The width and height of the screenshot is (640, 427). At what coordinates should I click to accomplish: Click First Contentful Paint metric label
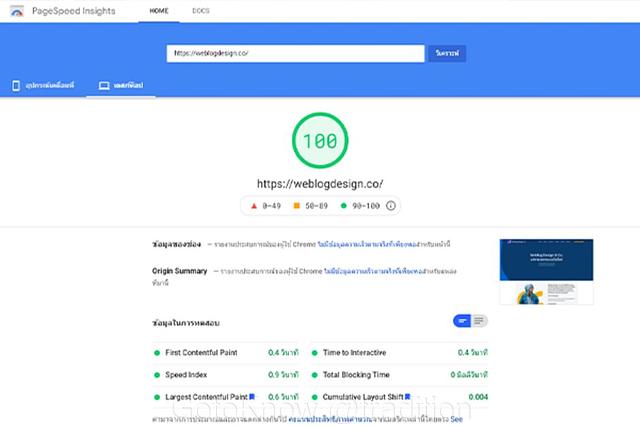[x=201, y=352]
